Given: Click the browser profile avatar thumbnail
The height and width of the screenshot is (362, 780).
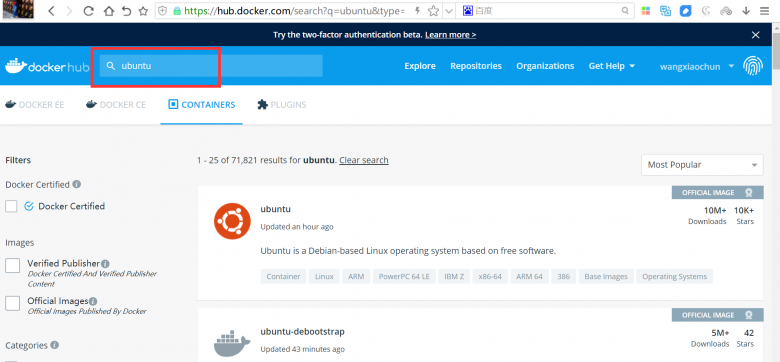Looking at the screenshot, I should pos(18,9).
